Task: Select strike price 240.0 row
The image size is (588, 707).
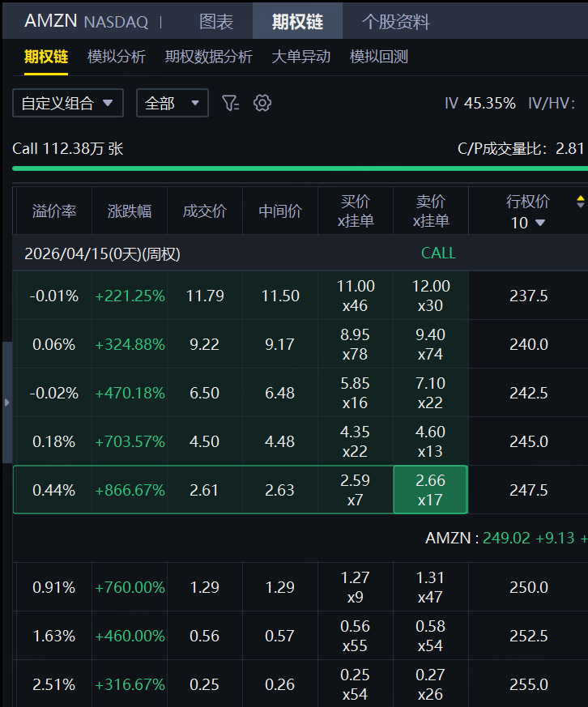Action: (x=529, y=344)
